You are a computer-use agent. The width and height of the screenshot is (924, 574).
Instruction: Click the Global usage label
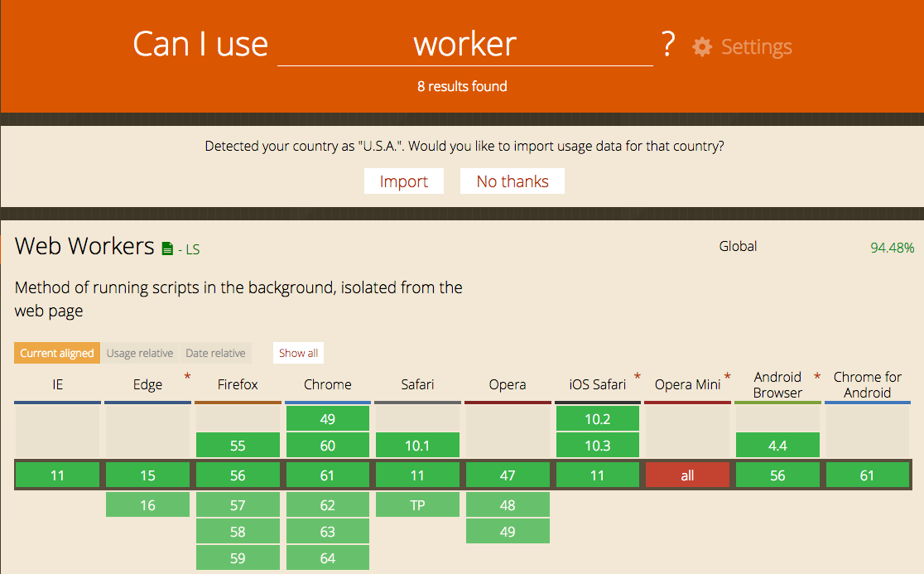[738, 246]
